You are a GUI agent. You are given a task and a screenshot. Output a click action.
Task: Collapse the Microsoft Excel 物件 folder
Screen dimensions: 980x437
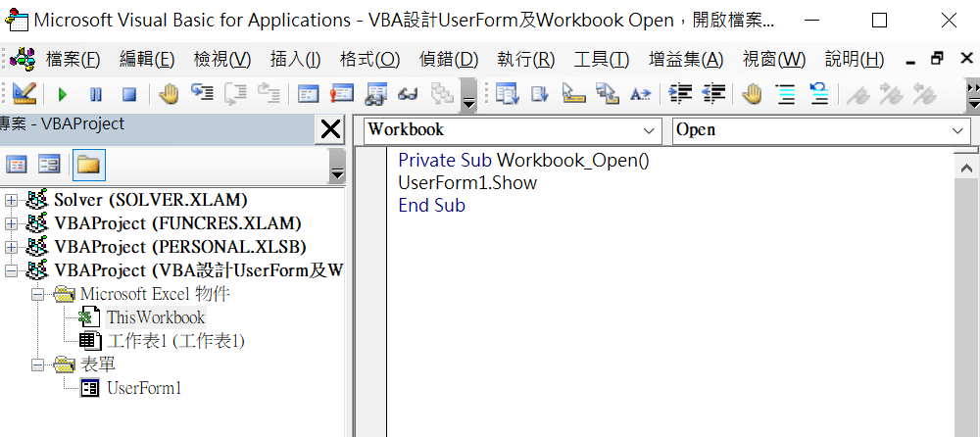pyautogui.click(x=39, y=295)
